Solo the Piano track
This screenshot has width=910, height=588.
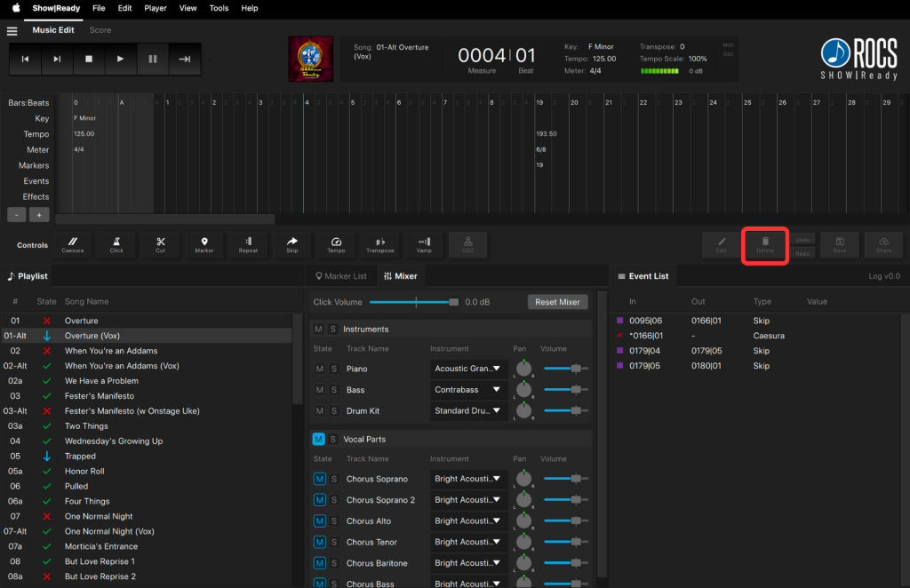334,369
